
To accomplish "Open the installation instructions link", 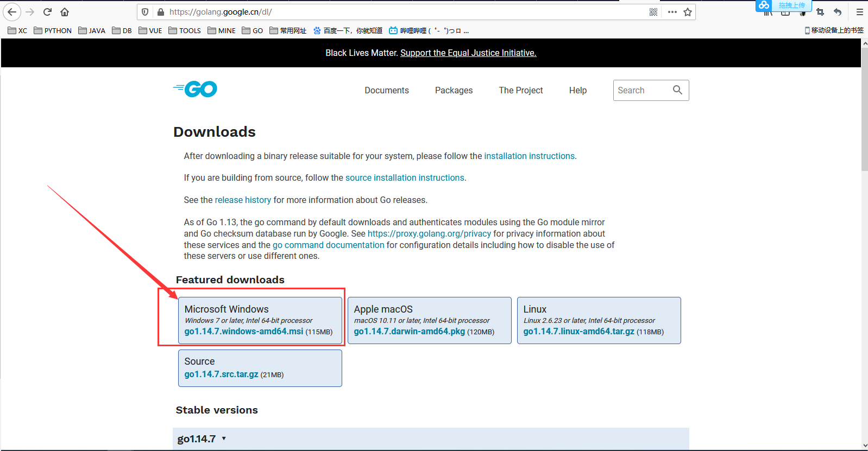I will click(x=530, y=156).
